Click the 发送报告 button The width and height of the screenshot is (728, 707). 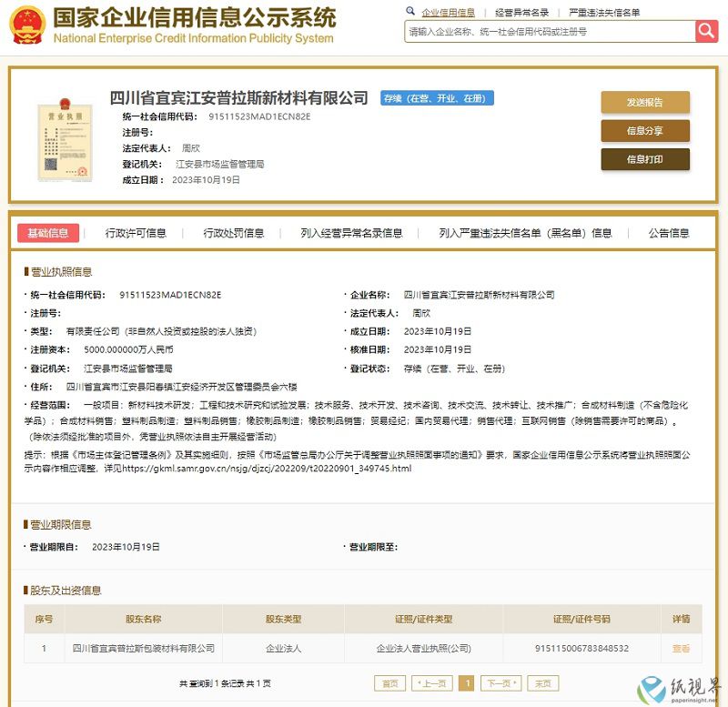(645, 102)
